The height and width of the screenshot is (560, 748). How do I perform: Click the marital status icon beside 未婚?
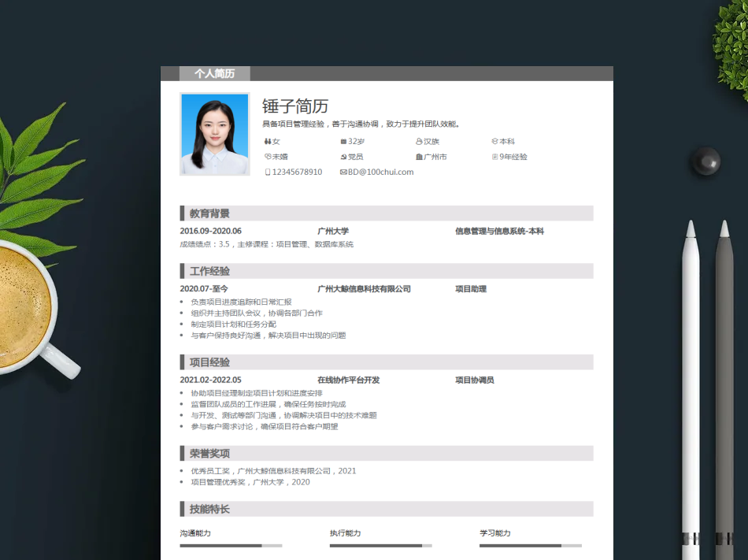point(268,157)
